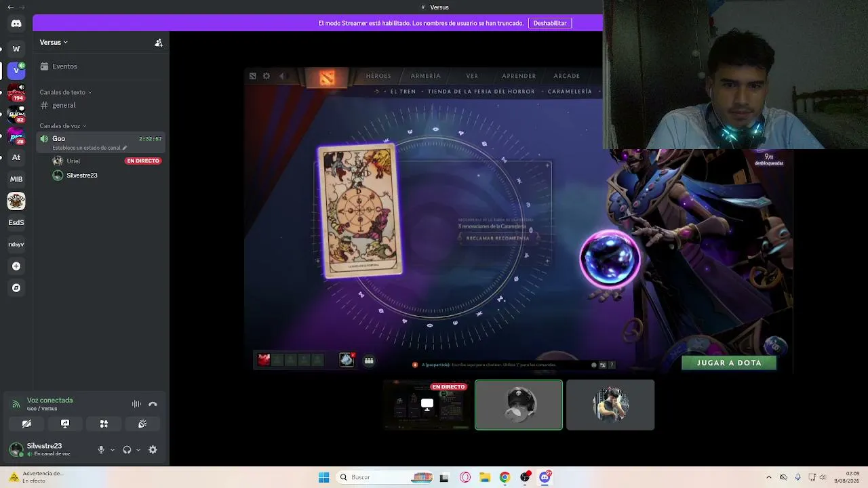Collapse the "Canales de texto" category
The width and height of the screenshot is (868, 488).
point(65,92)
